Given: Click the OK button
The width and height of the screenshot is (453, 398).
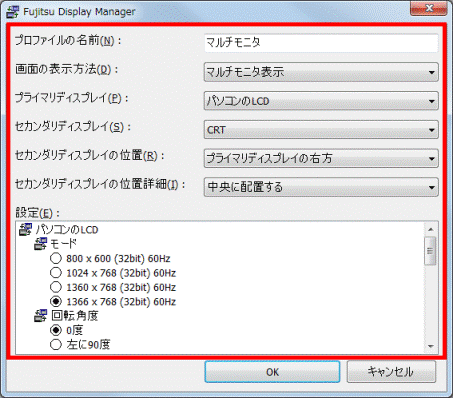Looking at the screenshot, I should tap(272, 372).
